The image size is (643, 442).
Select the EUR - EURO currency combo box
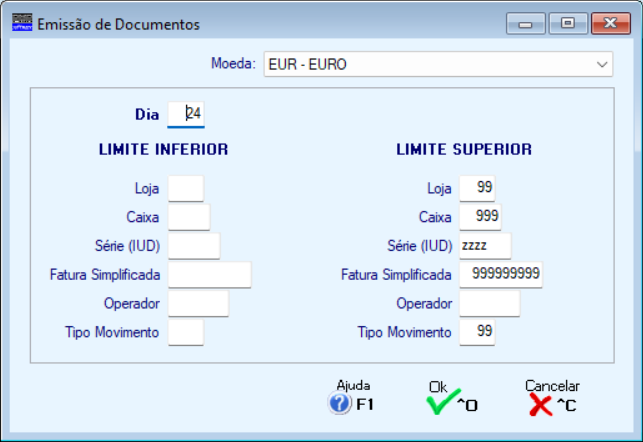(x=430, y=65)
